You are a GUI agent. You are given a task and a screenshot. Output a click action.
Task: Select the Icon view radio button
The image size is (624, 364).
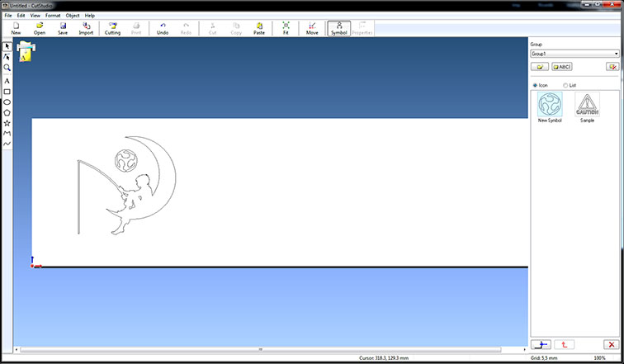pos(535,86)
